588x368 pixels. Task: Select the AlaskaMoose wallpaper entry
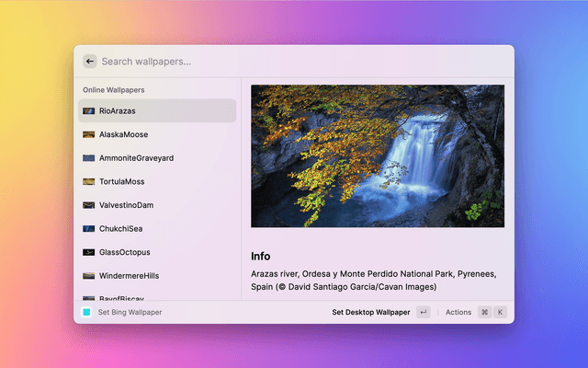coord(156,134)
